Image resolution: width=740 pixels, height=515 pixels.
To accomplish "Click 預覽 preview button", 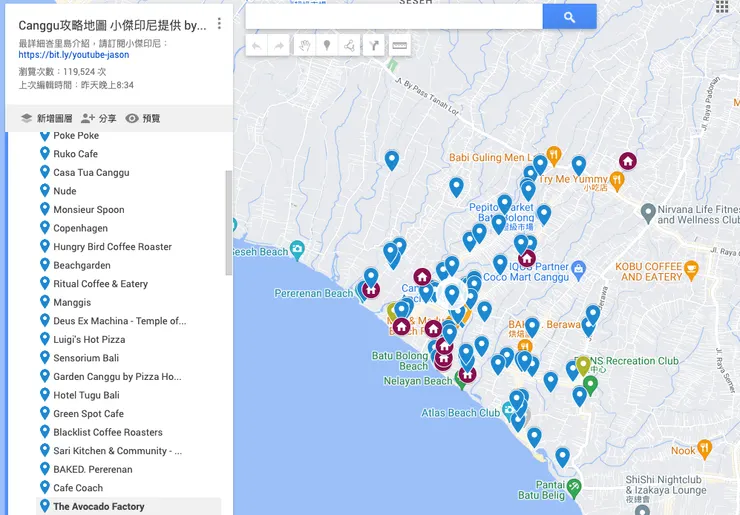I will coord(143,118).
